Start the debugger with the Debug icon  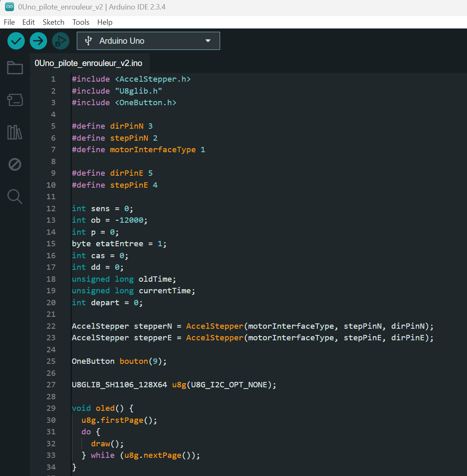pyautogui.click(x=61, y=41)
